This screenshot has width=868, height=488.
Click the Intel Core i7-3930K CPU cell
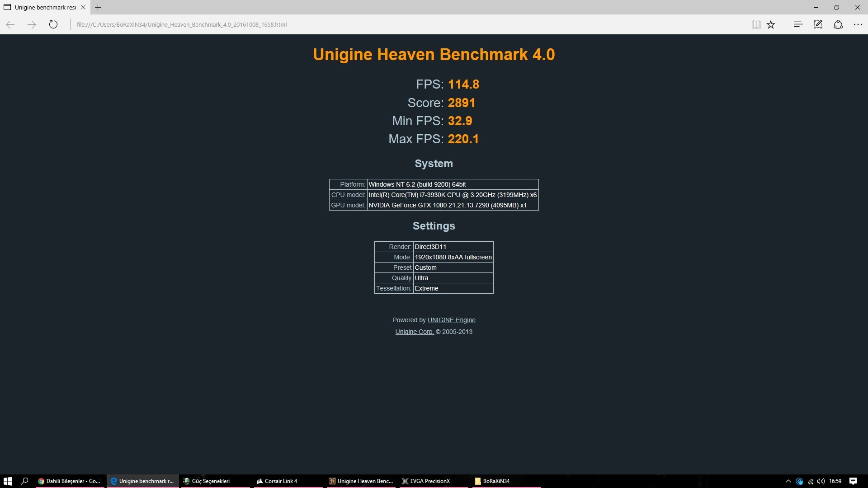(x=453, y=195)
